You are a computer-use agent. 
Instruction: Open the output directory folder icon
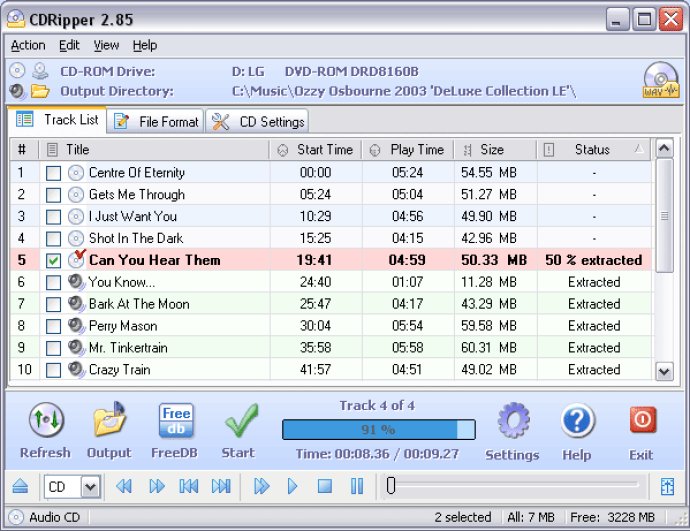pos(40,91)
